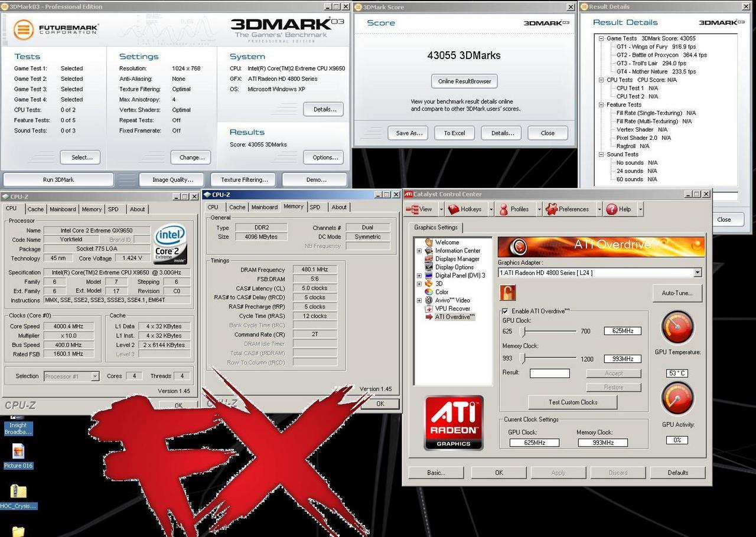Open the Preferences dropdown arrow

599,209
